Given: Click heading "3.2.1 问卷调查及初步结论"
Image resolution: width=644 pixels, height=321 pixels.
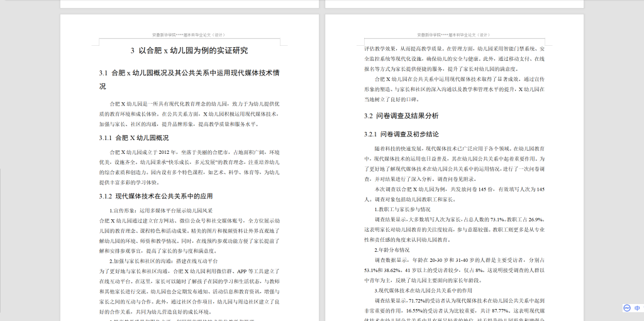Looking at the screenshot, I should coord(401,134).
